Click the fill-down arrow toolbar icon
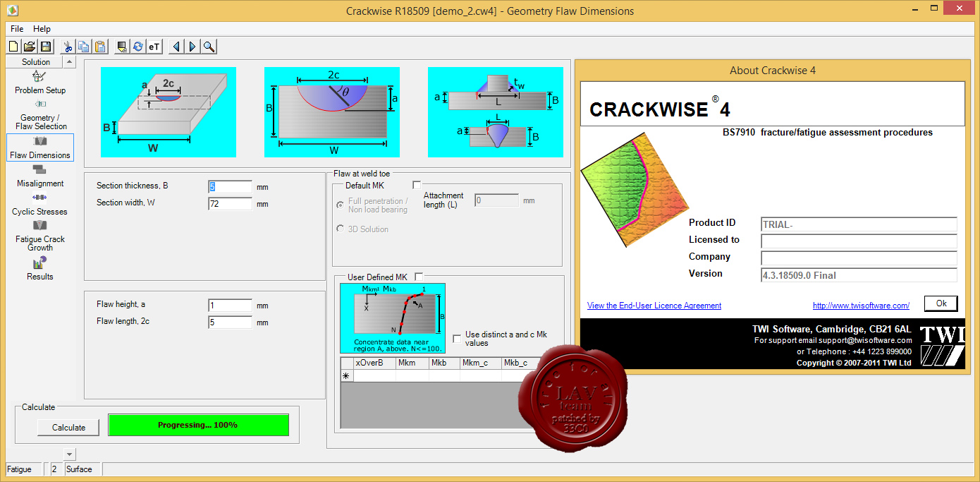 coord(122,47)
